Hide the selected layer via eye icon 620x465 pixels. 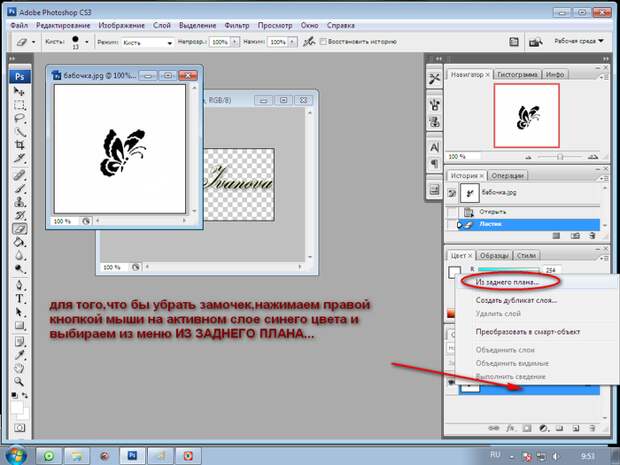(451, 382)
